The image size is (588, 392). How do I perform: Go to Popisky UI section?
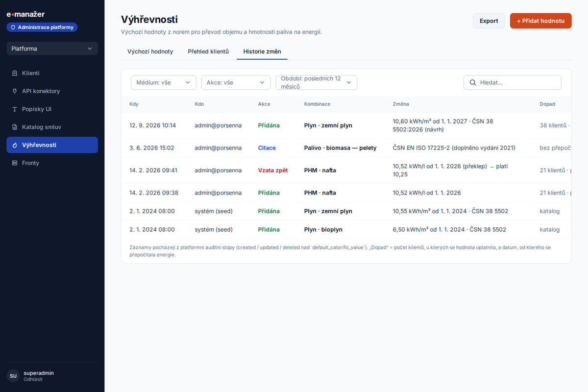point(52,109)
